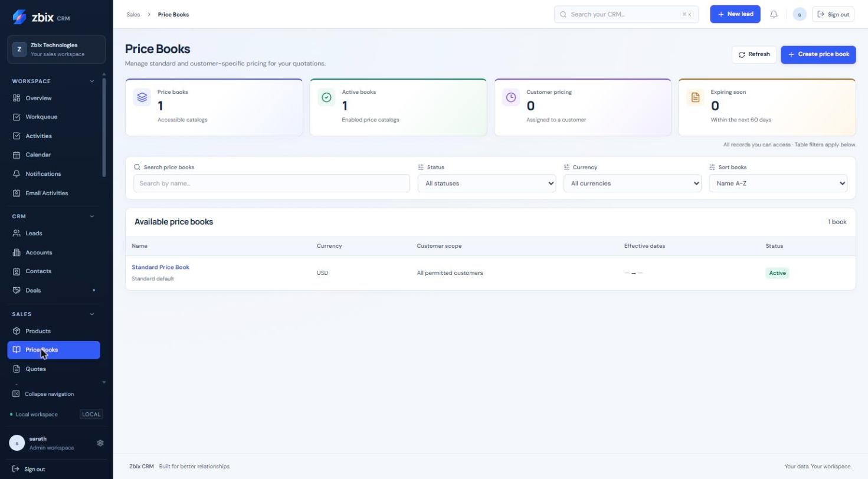This screenshot has height=479, width=868.
Task: Click the Expiring soon document icon
Action: (x=695, y=97)
